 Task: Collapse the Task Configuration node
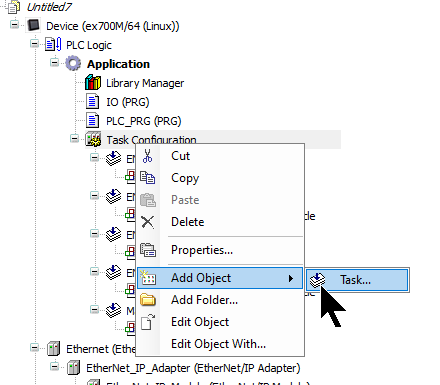[x=74, y=138]
